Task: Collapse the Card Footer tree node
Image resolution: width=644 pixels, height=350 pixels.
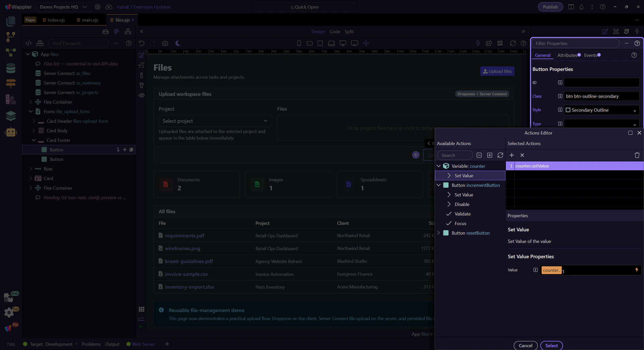Action: (x=34, y=140)
